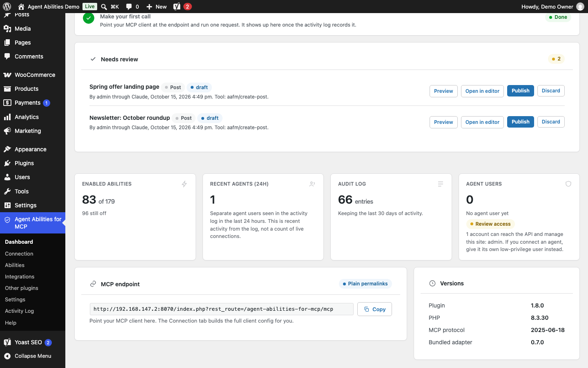Image resolution: width=588 pixels, height=368 pixels.
Task: Copy the MCP endpoint URL
Action: (374, 309)
